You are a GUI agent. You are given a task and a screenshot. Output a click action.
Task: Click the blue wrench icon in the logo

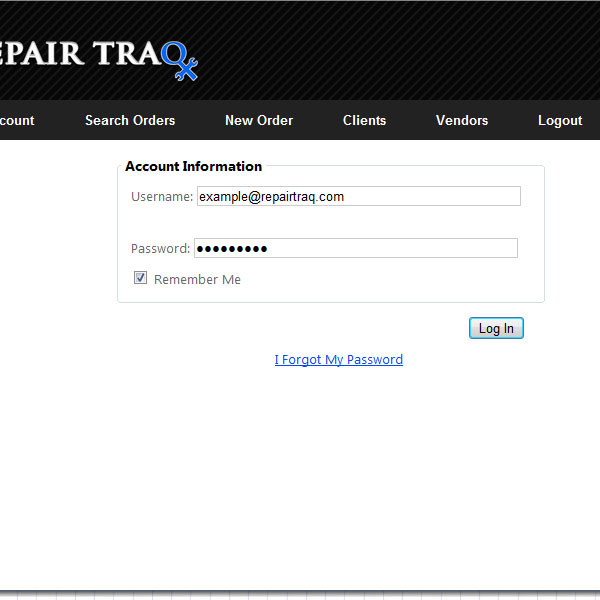181,61
